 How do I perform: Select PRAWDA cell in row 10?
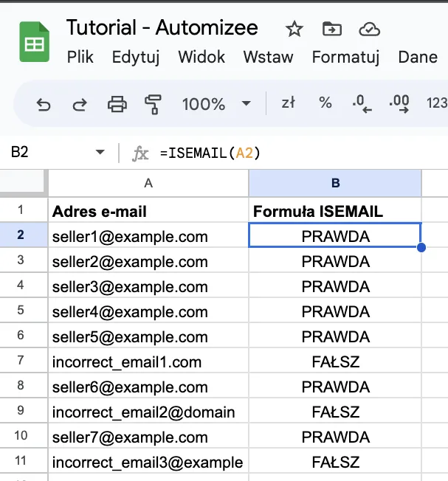tap(335, 435)
